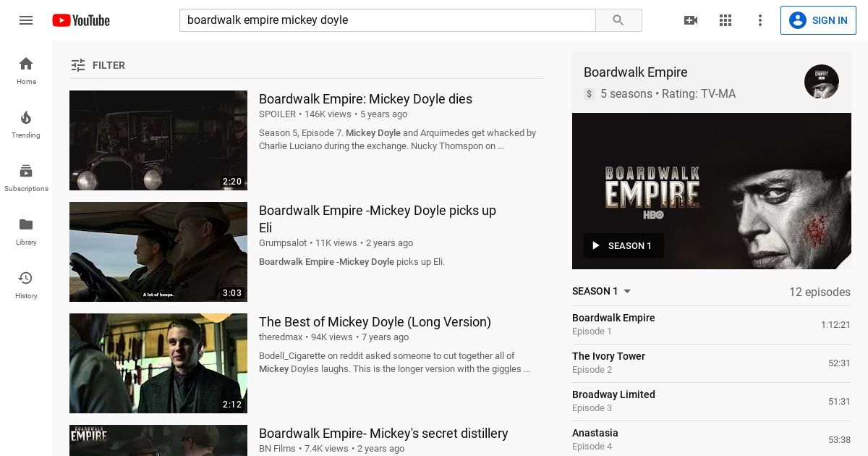
Task: Open Home in the sidebar
Action: point(26,70)
